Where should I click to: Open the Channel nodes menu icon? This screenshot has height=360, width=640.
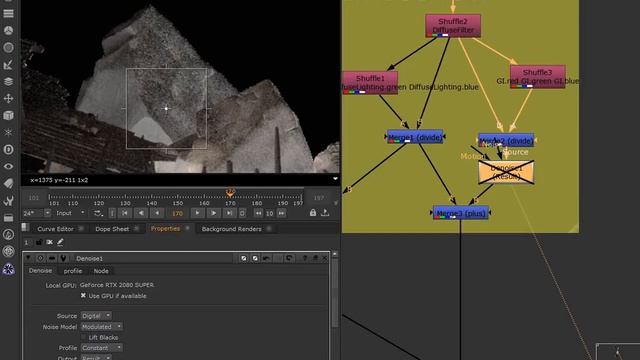tap(8, 13)
